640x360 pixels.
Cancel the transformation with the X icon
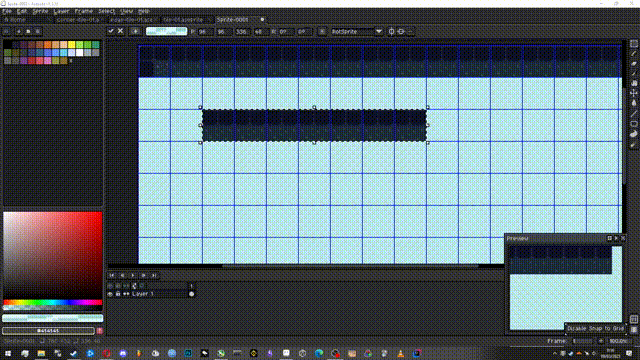click(120, 31)
